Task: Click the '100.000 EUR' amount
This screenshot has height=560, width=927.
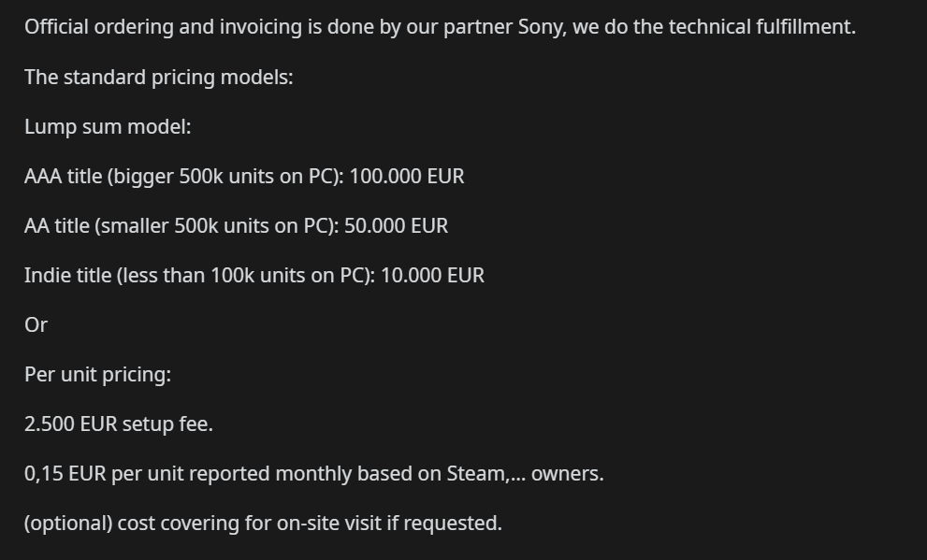Action: point(407,177)
